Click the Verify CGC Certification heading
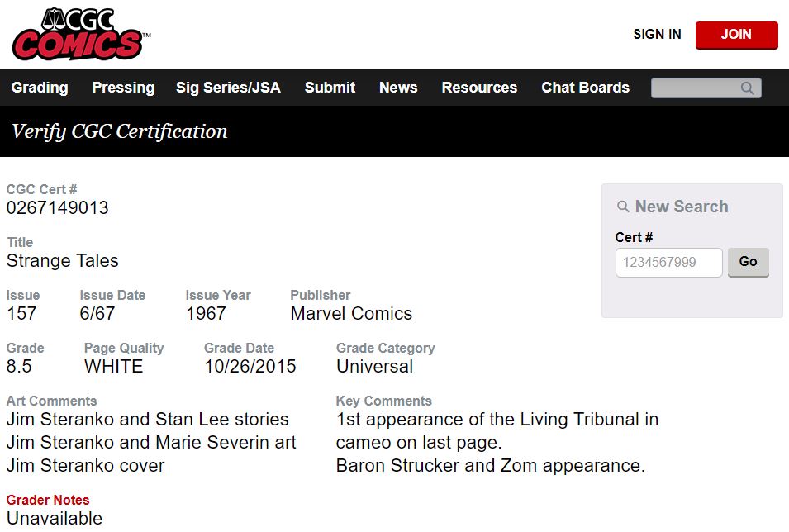 pos(120,131)
